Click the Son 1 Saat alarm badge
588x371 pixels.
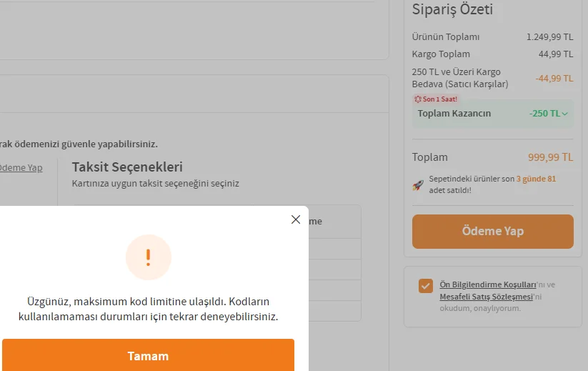point(436,99)
